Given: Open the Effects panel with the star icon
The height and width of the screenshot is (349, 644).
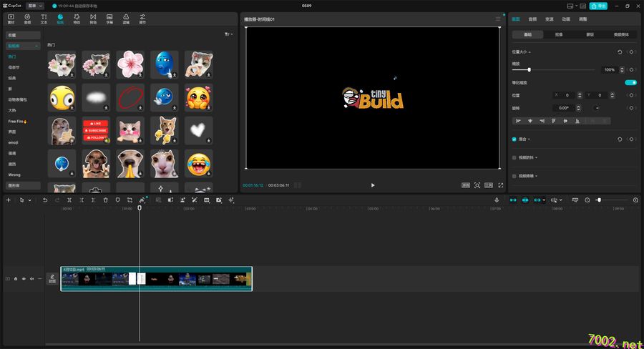Looking at the screenshot, I should (x=77, y=19).
